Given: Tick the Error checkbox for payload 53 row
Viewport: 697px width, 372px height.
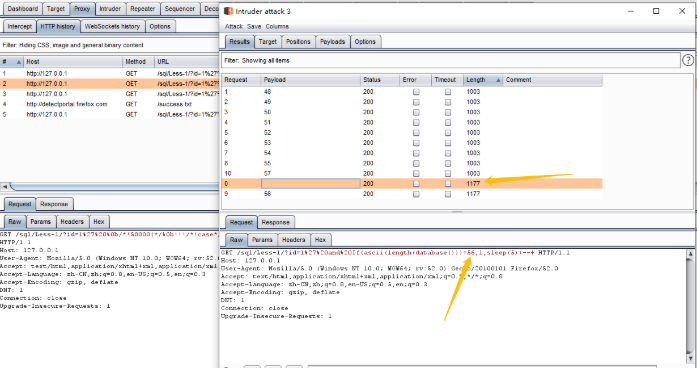Looking at the screenshot, I should [416, 143].
